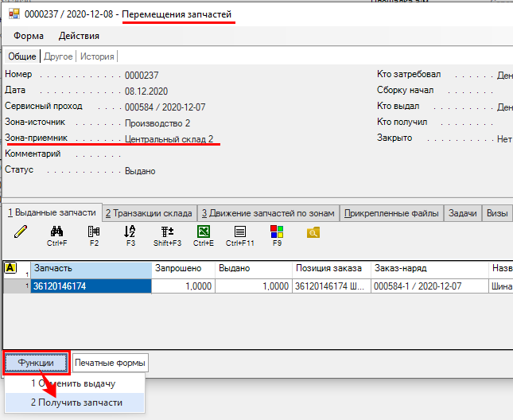Screen dimensions: 513x420
Task: Click the Ctrl+F11 window icon
Action: pyautogui.click(x=239, y=232)
